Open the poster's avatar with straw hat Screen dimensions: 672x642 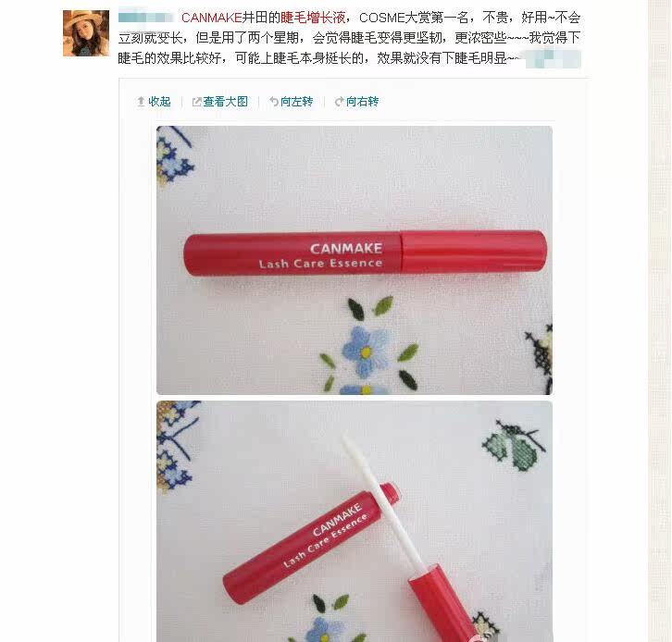[86, 33]
